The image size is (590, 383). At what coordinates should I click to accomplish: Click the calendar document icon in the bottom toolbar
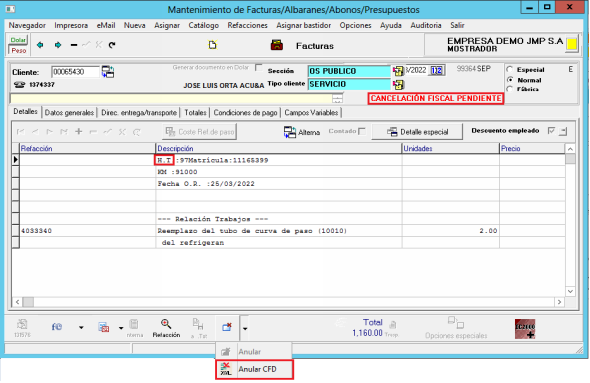click(x=103, y=327)
